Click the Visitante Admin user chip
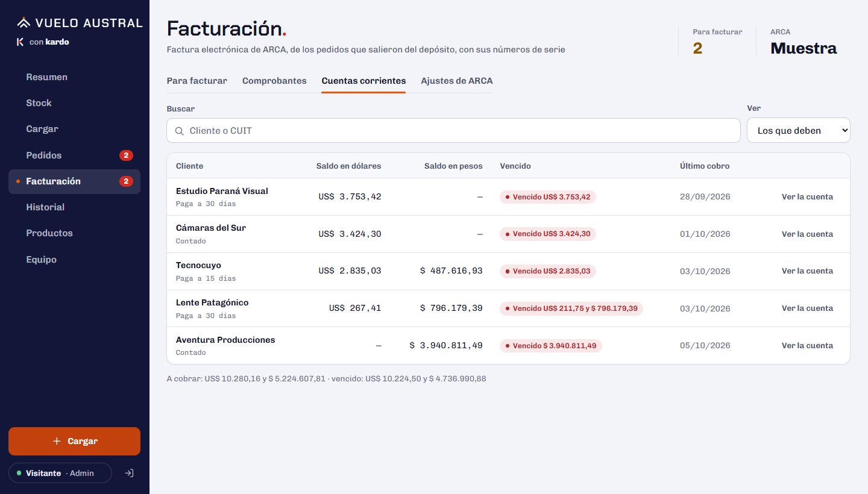The width and height of the screenshot is (868, 494). coord(60,473)
